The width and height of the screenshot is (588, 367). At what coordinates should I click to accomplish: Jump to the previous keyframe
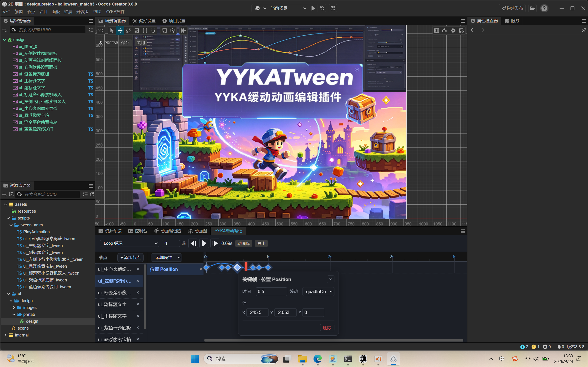point(193,243)
